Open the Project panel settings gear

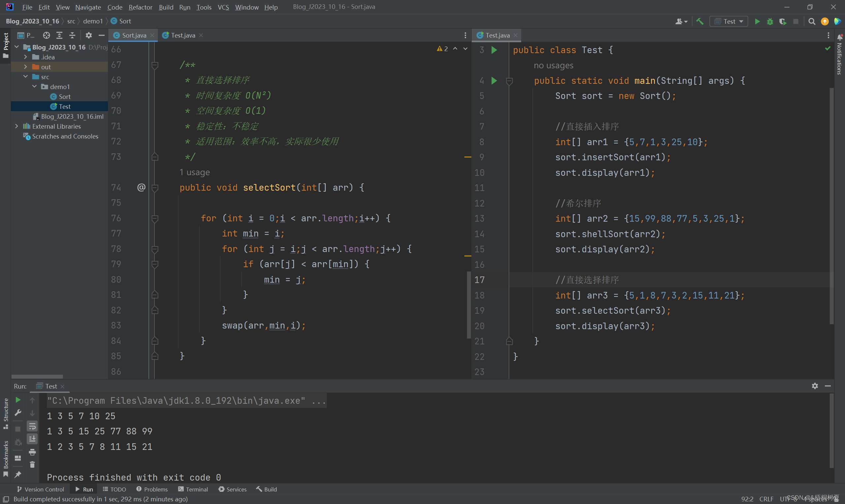(89, 35)
